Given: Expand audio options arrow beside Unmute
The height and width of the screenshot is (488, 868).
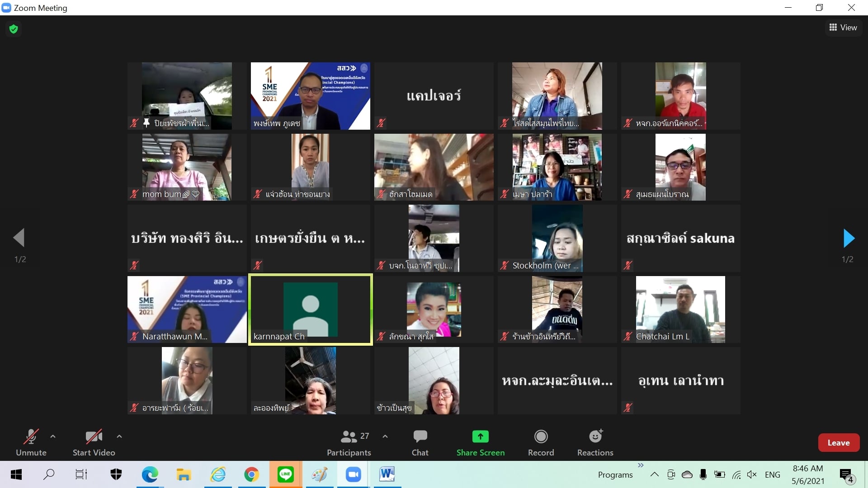Looking at the screenshot, I should [x=53, y=436].
